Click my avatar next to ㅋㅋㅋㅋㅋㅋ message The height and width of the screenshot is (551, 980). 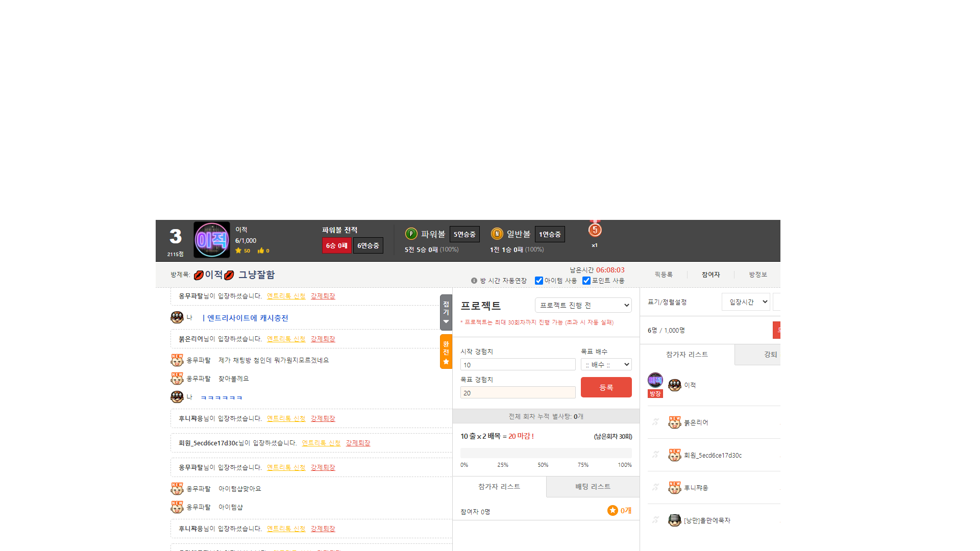177,397
